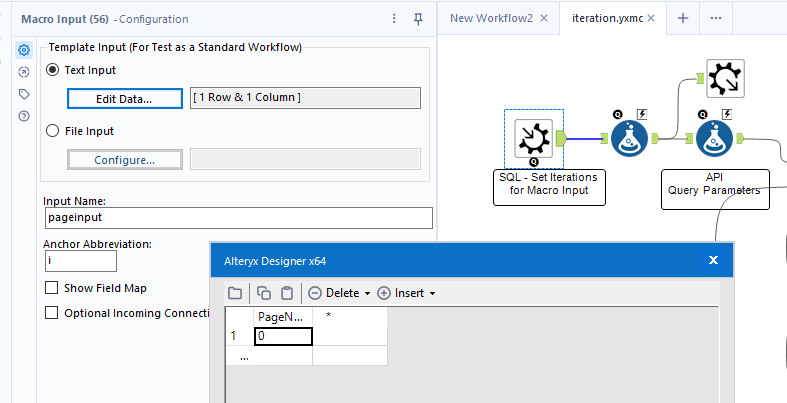Close the iteration.yxmc tab
This screenshot has width=787, height=403.
click(651, 18)
